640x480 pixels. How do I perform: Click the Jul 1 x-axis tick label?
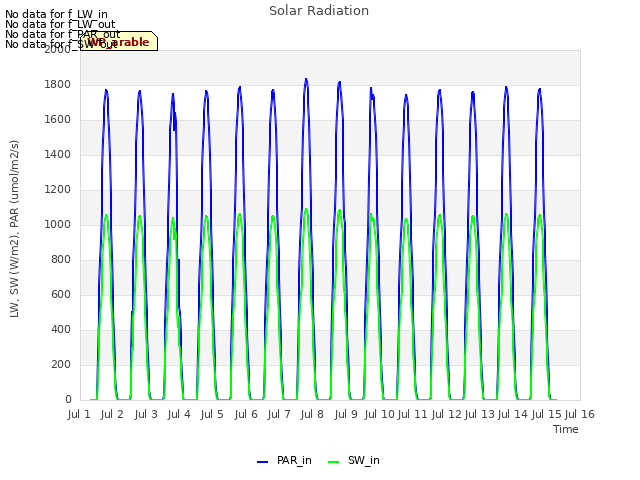pos(79,414)
